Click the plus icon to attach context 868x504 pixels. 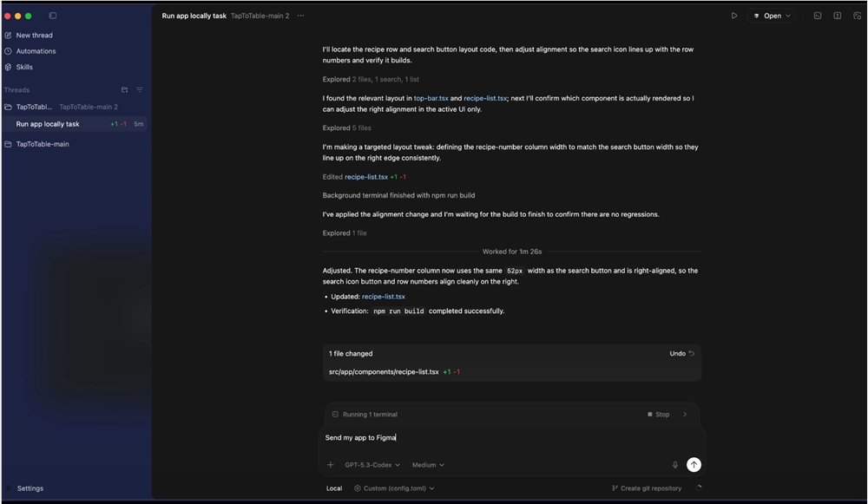(x=332, y=464)
